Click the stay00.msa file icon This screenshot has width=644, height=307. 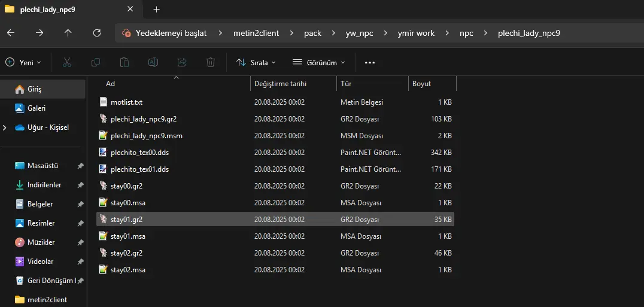pos(103,203)
